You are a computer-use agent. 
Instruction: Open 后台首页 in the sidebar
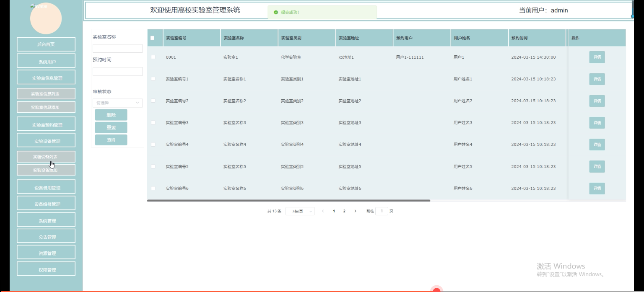(x=46, y=44)
